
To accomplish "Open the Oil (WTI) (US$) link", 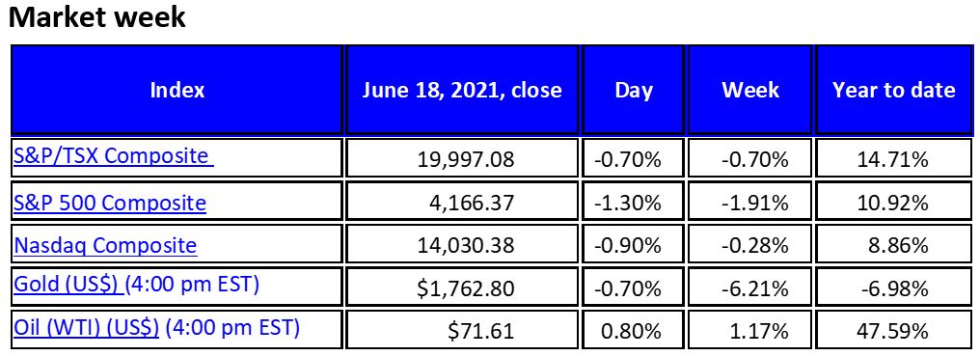I will (86, 327).
